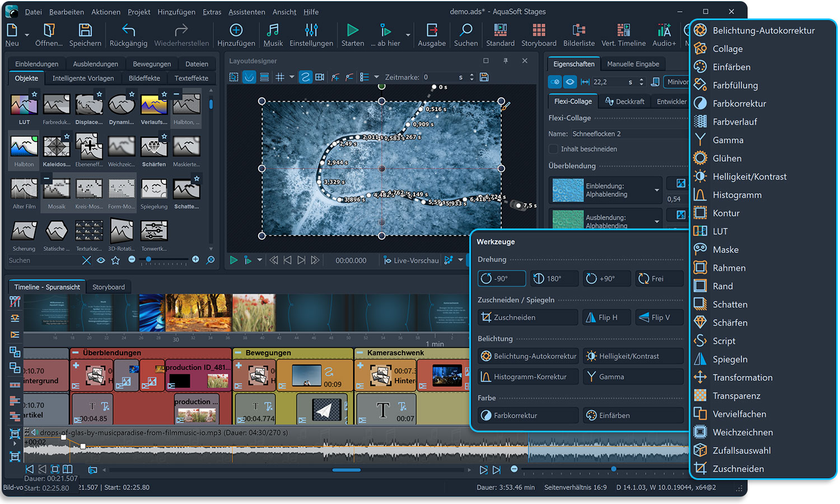This screenshot has width=840, height=504.
Task: Open the Storyboard view from the toolbar
Action: click(x=538, y=35)
